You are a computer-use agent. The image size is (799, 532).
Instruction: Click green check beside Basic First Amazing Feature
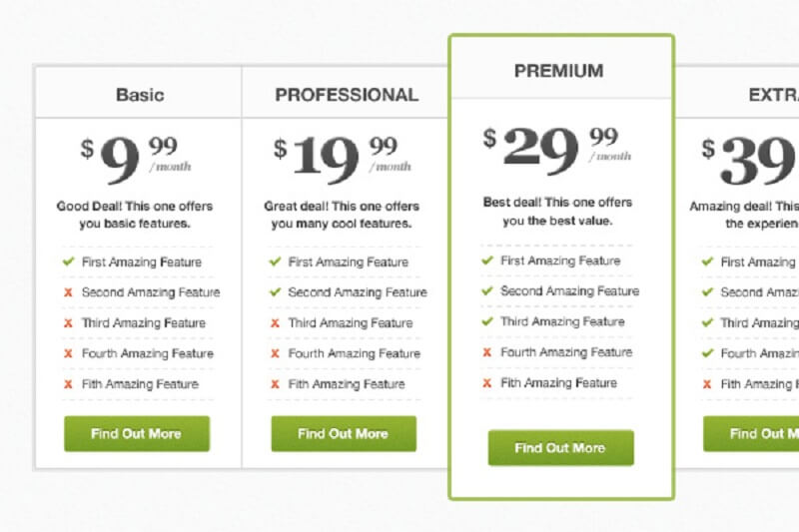point(68,262)
